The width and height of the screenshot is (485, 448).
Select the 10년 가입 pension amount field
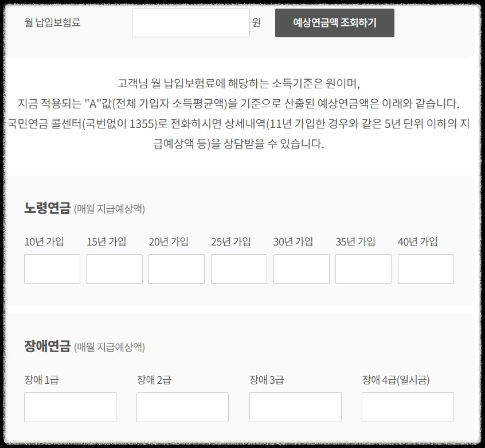click(x=52, y=269)
